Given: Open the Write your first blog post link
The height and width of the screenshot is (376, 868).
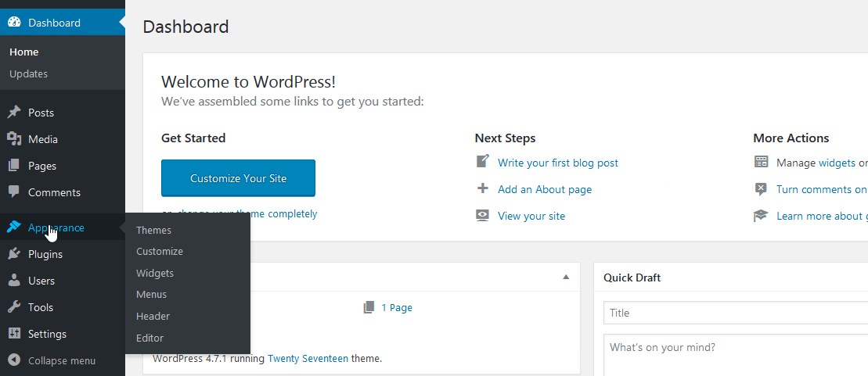Looking at the screenshot, I should coord(557,163).
